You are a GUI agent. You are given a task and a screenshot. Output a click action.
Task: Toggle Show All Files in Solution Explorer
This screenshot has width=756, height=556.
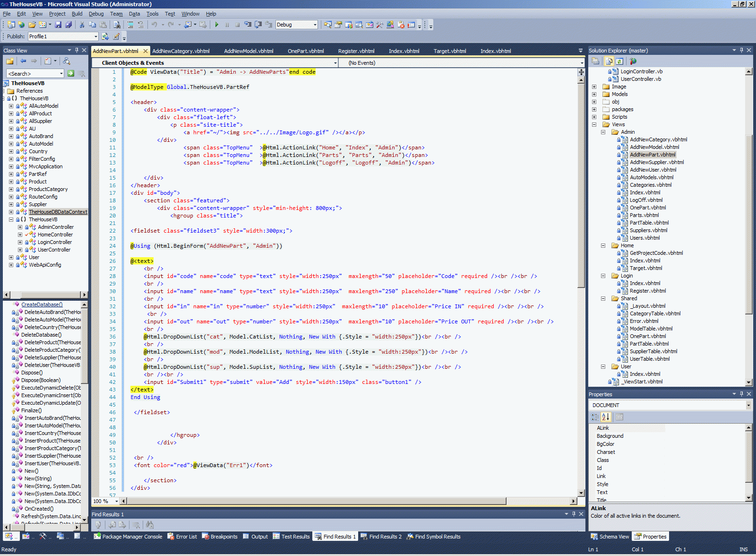pos(609,61)
